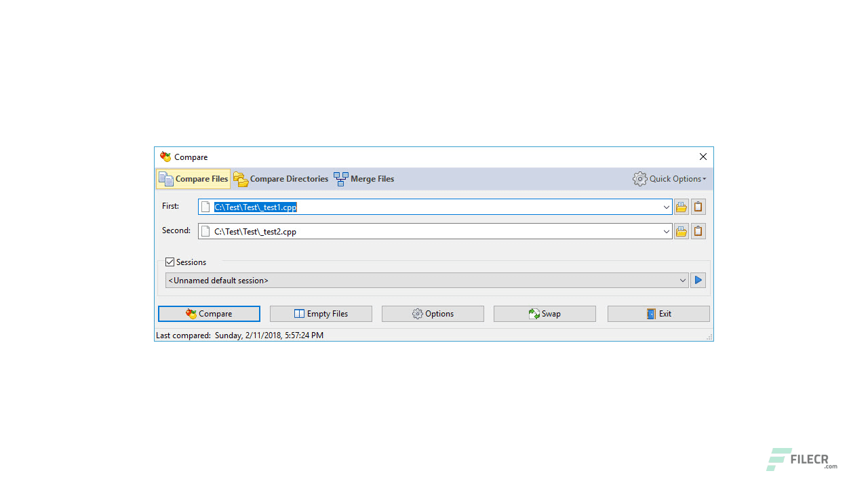Switch to the Compare Directories tab
This screenshot has height=488, width=868.
click(x=281, y=178)
